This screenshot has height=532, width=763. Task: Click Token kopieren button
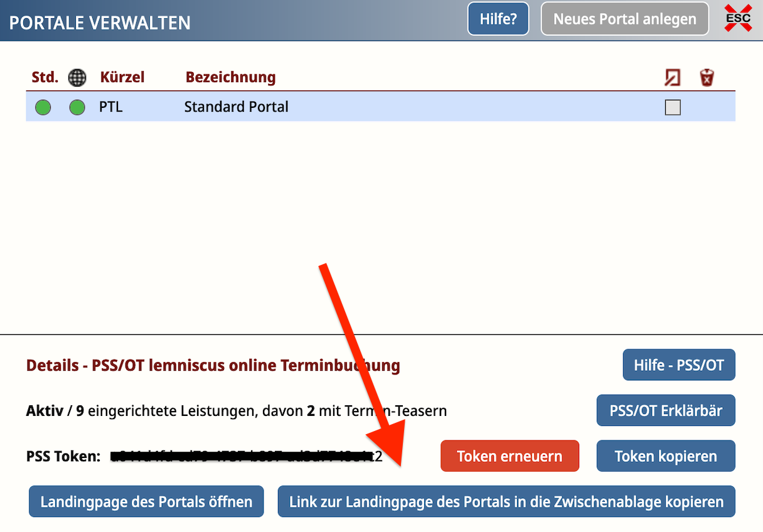[665, 456]
